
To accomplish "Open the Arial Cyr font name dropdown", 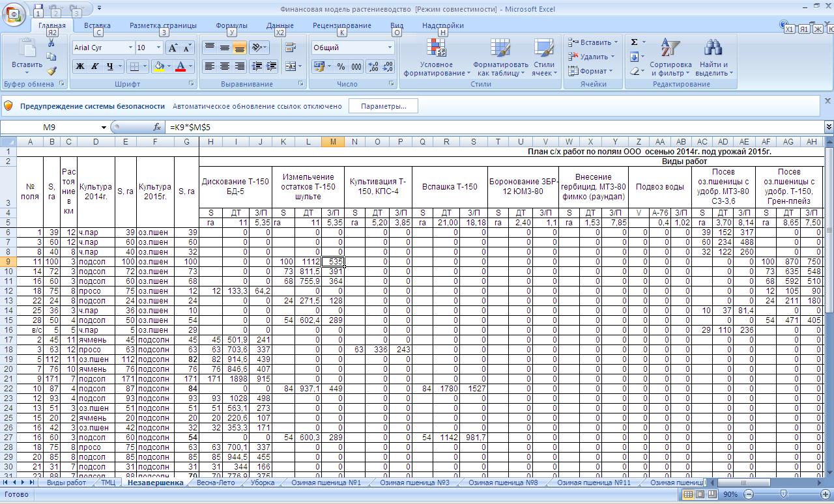I will (x=129, y=48).
